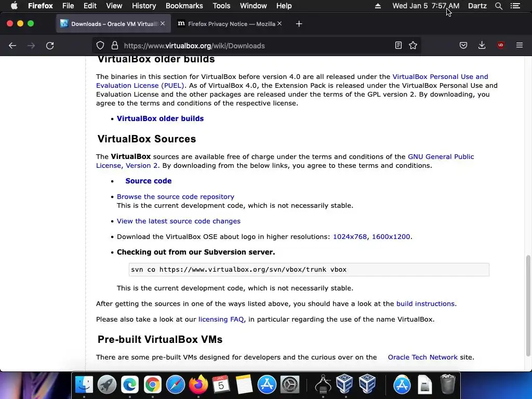Screen dimensions: 532x399
Task: Open the File menu
Action: (x=68, y=6)
